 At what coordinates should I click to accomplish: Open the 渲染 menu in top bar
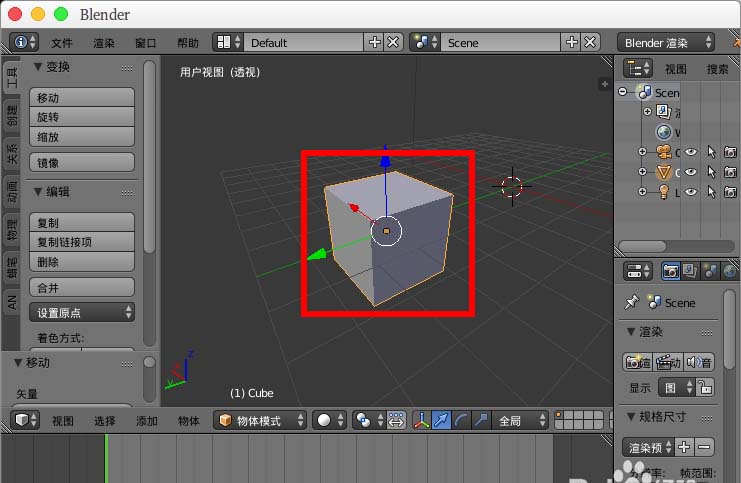pos(103,43)
